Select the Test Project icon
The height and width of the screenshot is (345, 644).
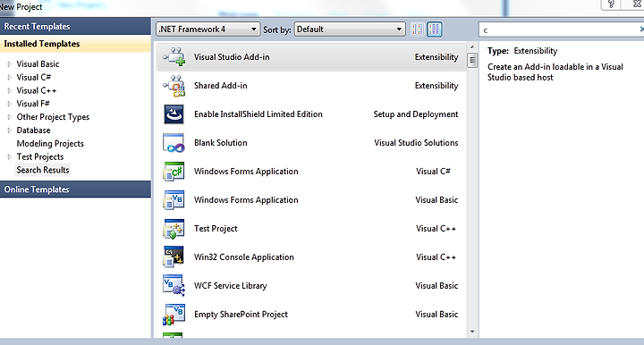tap(174, 229)
